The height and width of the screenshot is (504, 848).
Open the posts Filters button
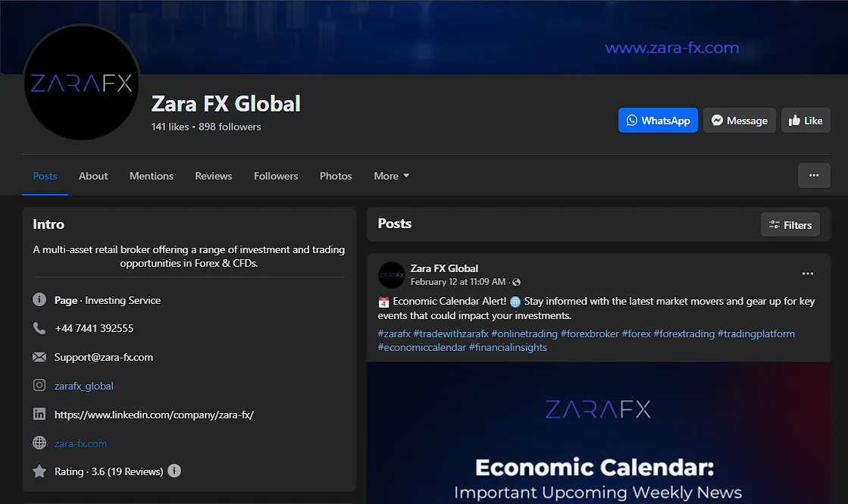coord(790,224)
